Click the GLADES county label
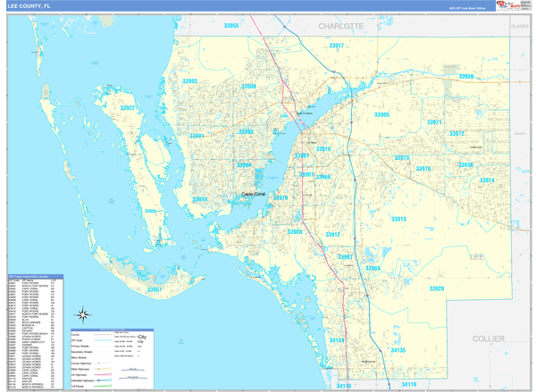The width and height of the screenshot is (536, 392). (x=518, y=27)
